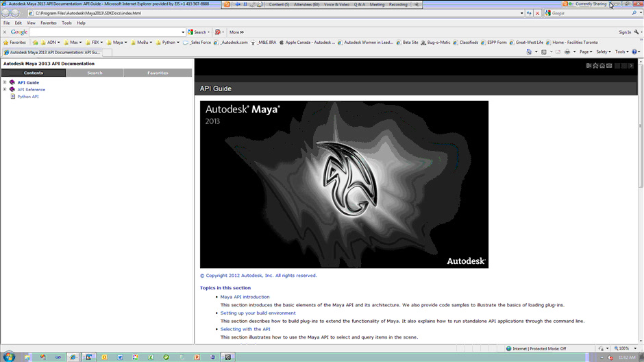Open the Help menu

tap(81, 23)
